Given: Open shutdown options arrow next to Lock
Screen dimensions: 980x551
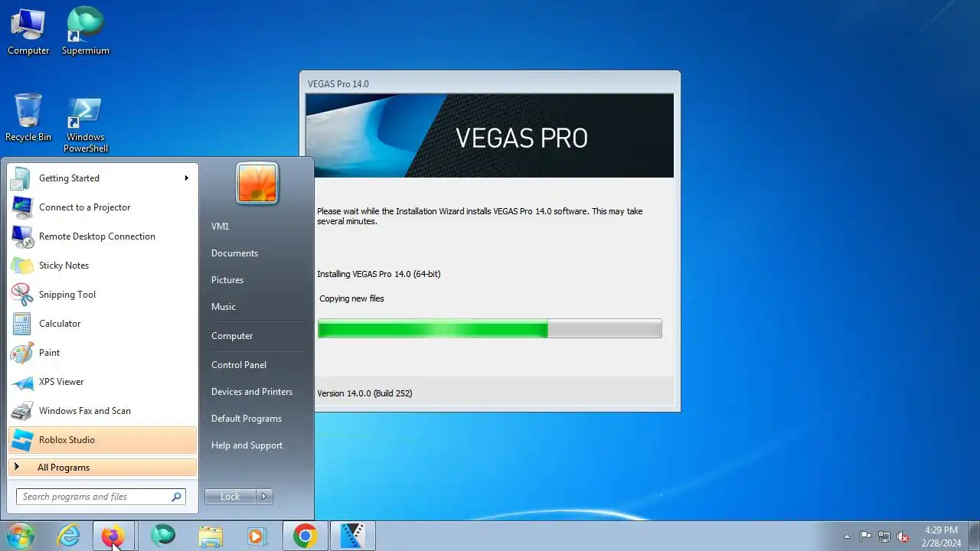Looking at the screenshot, I should pos(264,497).
